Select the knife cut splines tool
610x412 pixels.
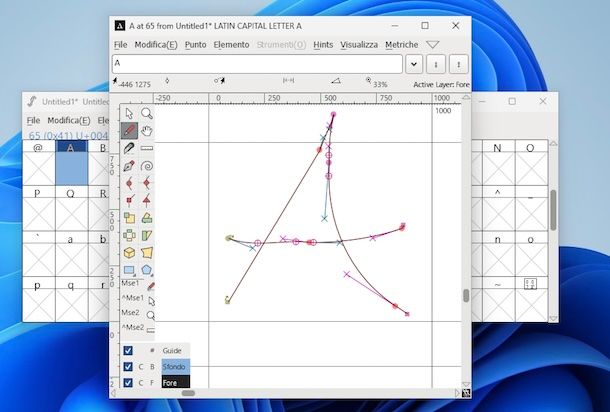click(129, 148)
